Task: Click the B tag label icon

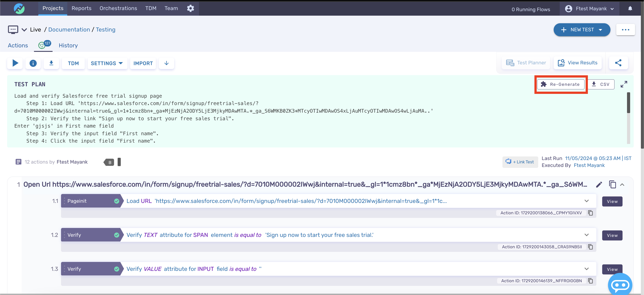Action: [109, 162]
